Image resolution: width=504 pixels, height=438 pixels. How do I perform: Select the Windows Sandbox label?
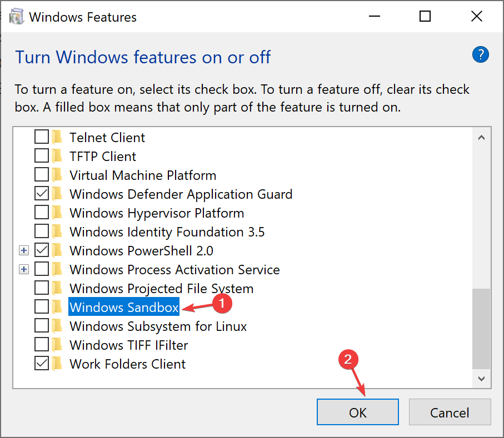click(124, 307)
